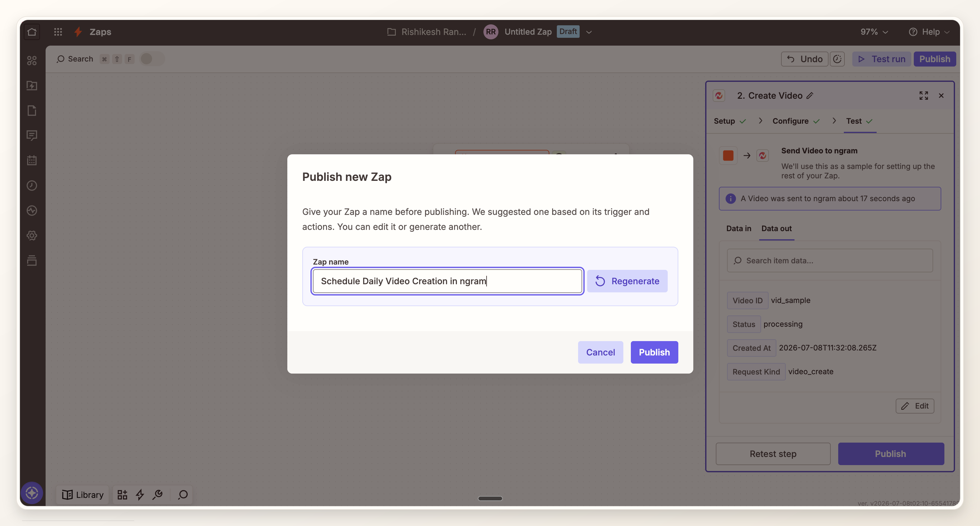
Task: Click the Rishikesh Ran... folder breadcrumb
Action: point(433,32)
